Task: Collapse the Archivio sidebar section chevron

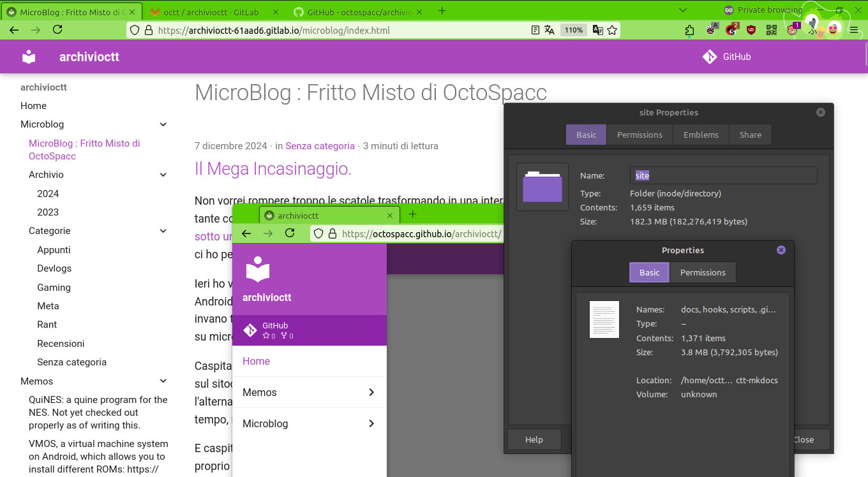Action: point(163,175)
